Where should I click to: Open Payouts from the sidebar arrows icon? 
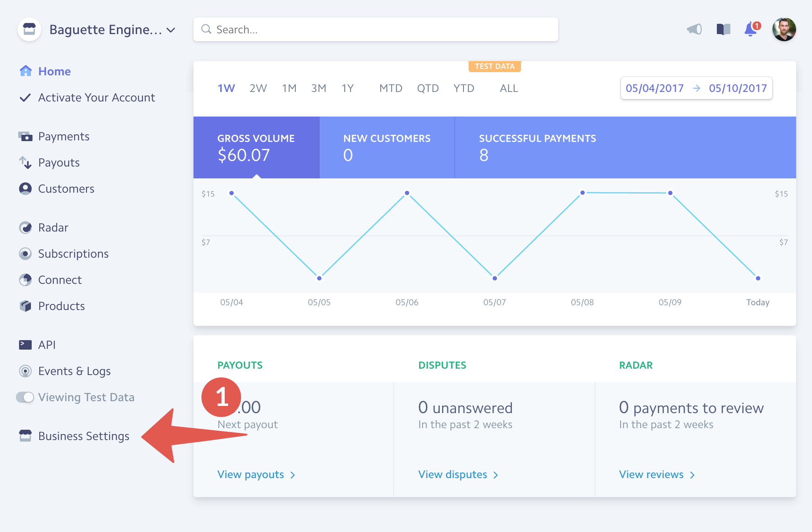25,163
